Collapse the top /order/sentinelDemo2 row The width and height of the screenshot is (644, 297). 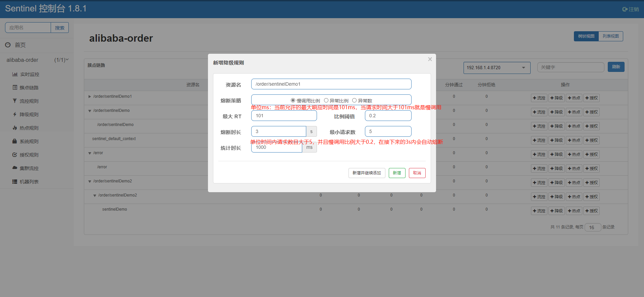90,181
